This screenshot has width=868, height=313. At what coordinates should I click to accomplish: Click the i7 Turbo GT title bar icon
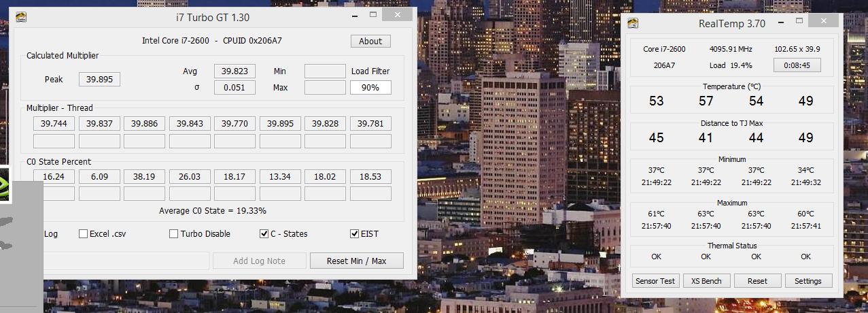[x=21, y=17]
